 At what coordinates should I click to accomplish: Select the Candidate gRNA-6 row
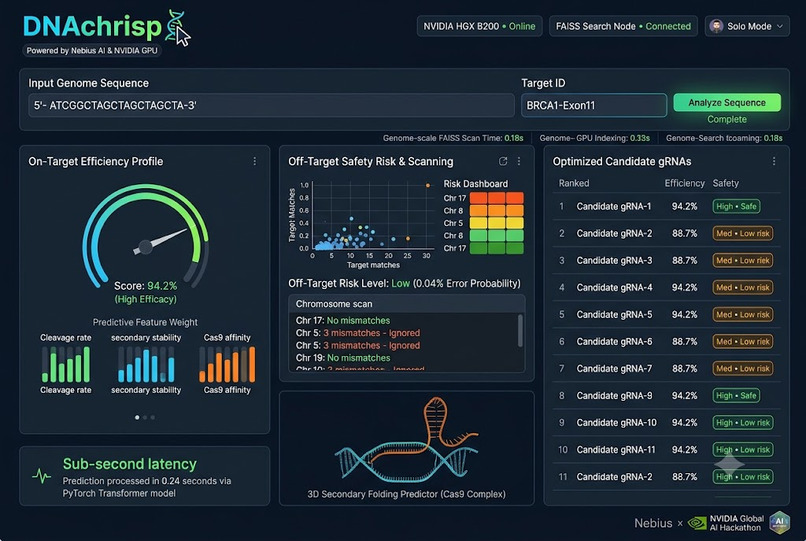click(x=667, y=341)
